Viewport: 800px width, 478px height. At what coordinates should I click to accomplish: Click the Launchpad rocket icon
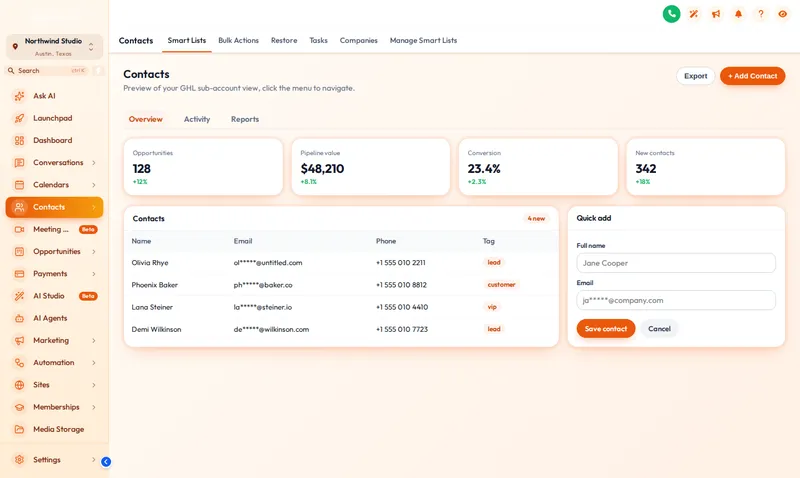19,118
